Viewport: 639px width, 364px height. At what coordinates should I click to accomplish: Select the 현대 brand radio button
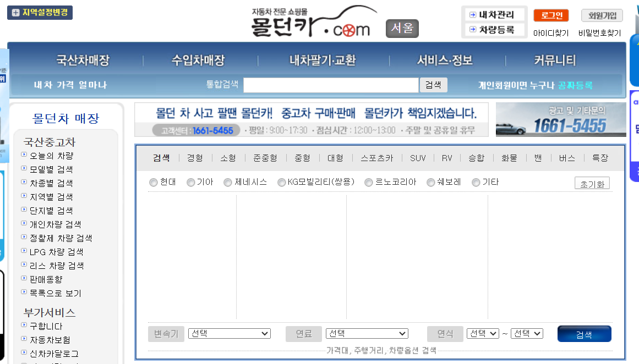coord(154,183)
